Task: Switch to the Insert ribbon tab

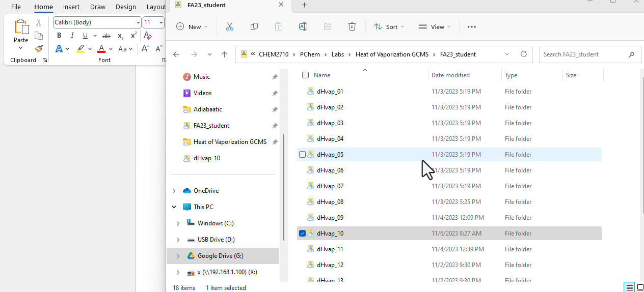Action: tap(71, 7)
